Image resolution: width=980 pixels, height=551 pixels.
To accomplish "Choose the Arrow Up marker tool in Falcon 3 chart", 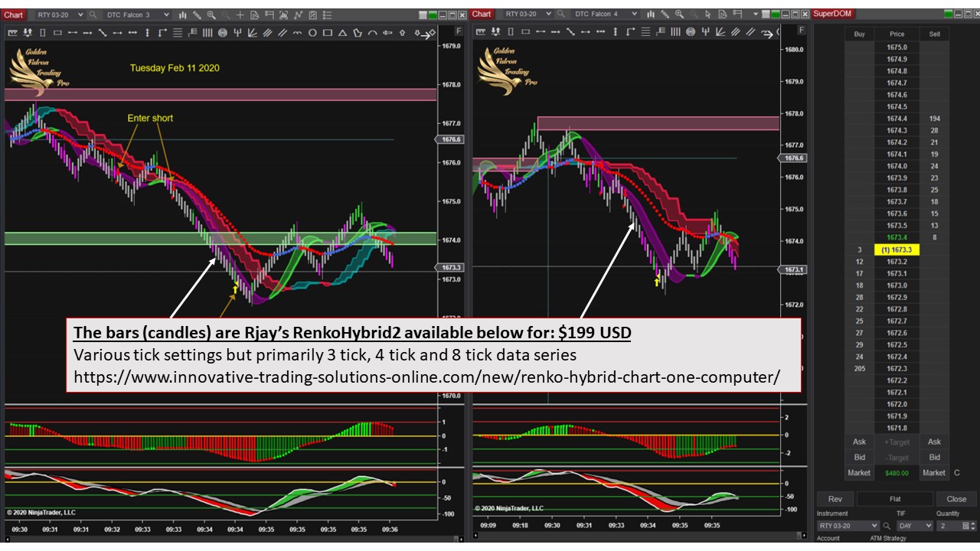I will 402,32.
